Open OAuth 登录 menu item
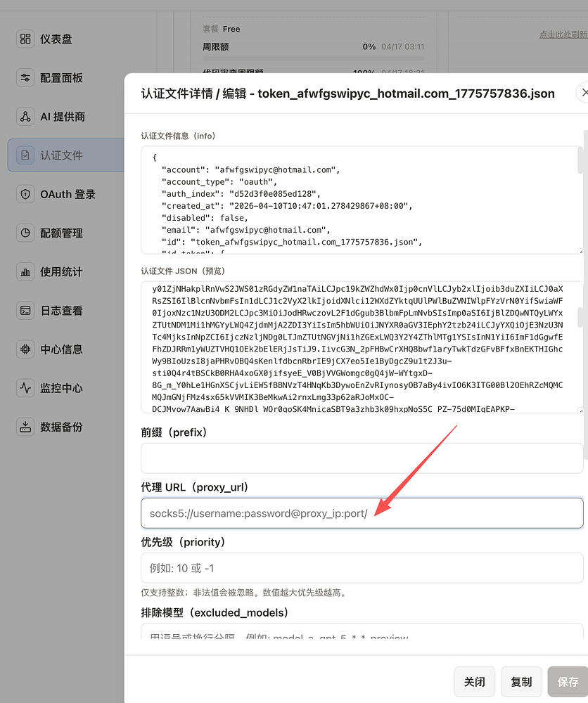588x703 pixels. 66,194
